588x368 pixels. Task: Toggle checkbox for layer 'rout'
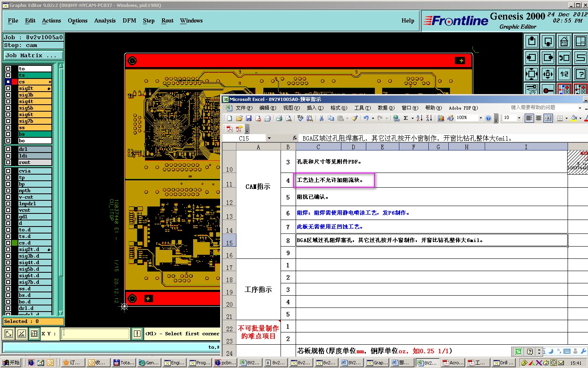[8, 162]
